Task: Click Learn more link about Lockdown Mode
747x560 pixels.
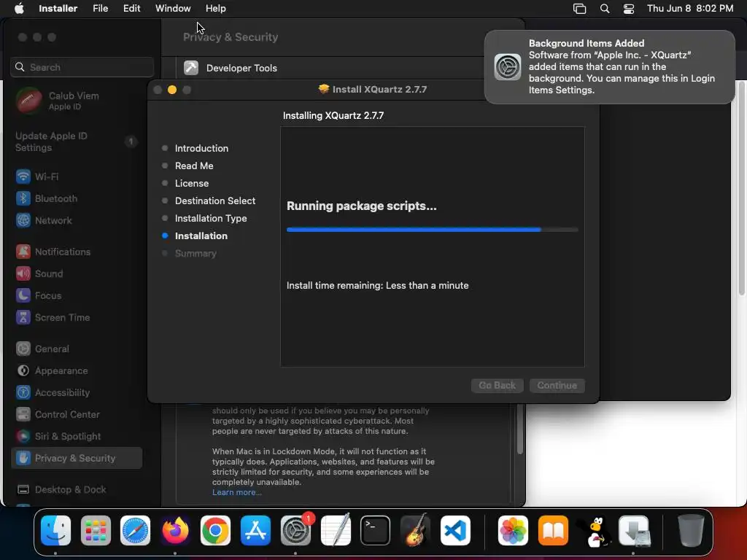Action: [237, 492]
